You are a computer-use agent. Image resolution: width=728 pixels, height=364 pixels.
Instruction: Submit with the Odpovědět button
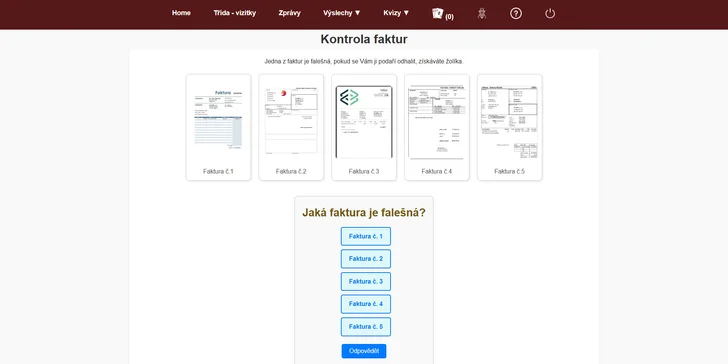364,351
